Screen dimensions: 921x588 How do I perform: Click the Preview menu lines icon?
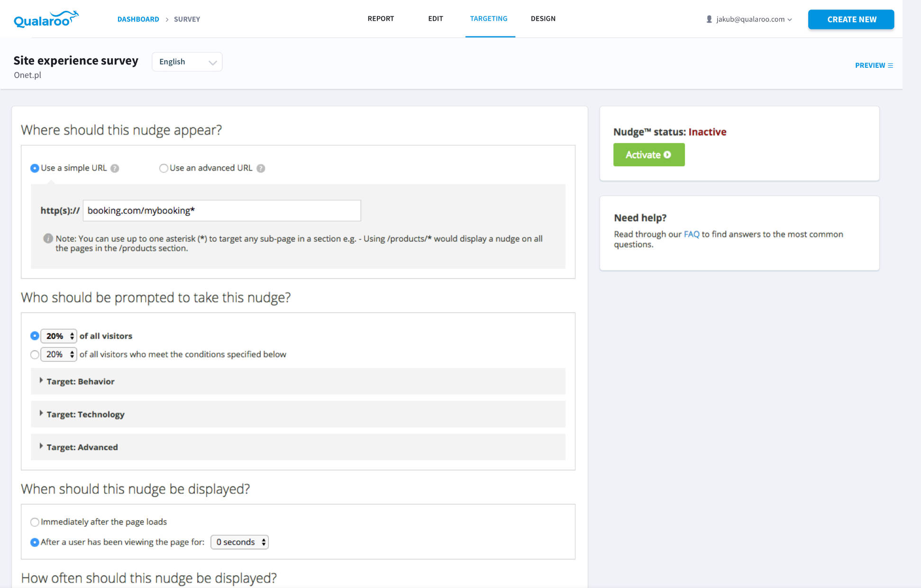click(890, 65)
